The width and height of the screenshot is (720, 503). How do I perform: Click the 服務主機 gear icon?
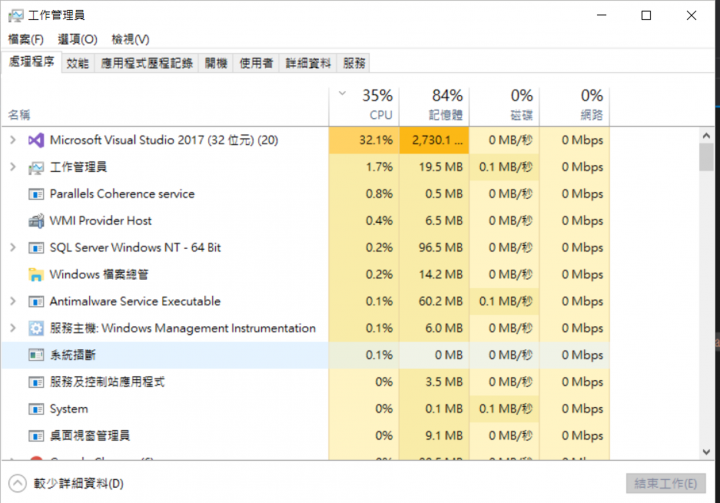tap(36, 328)
